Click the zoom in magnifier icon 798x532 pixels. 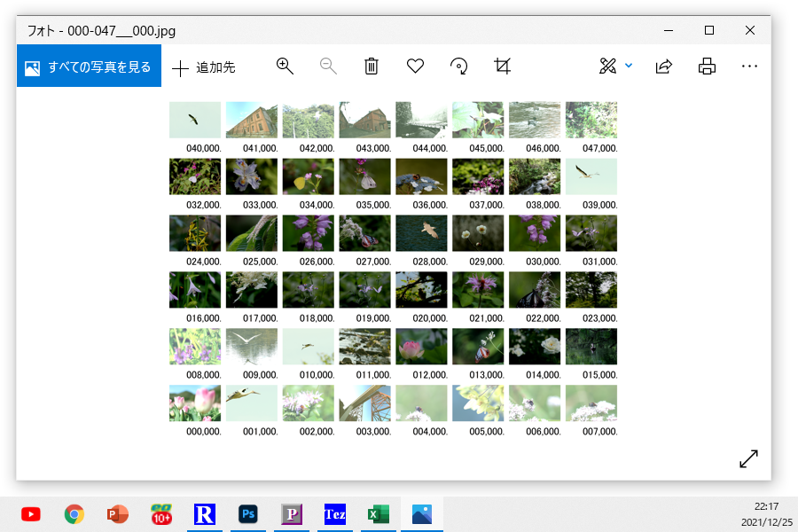285,66
